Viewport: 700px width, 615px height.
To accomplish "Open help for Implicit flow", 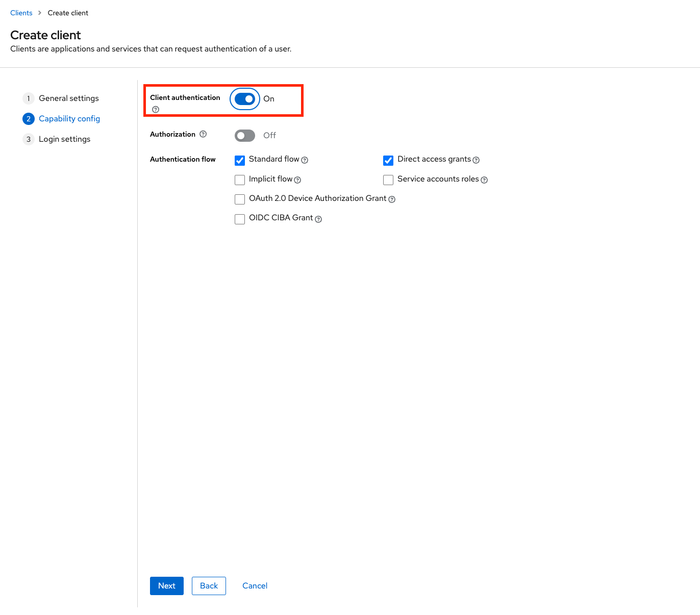I will click(x=298, y=180).
